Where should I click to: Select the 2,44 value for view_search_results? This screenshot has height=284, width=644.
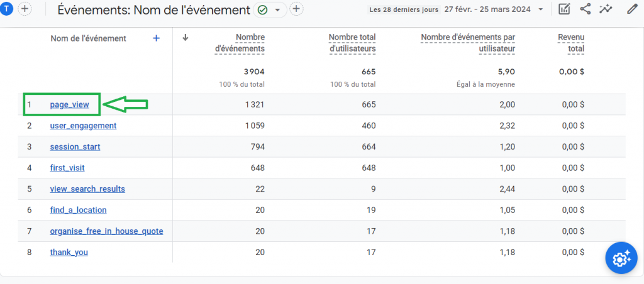click(507, 189)
